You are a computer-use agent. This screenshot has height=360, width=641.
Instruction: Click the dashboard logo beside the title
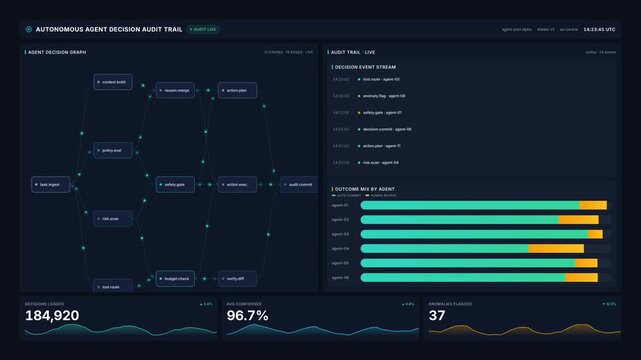[29, 29]
